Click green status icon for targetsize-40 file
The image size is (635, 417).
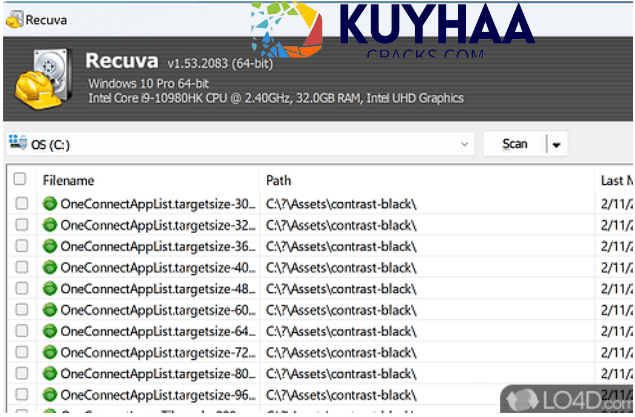point(50,267)
